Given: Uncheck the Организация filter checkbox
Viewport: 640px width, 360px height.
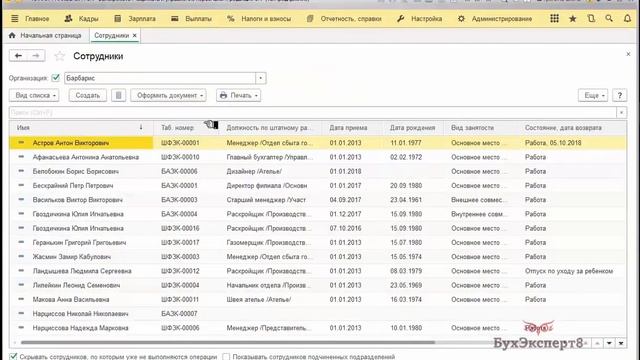Looking at the screenshot, I should pos(56,78).
